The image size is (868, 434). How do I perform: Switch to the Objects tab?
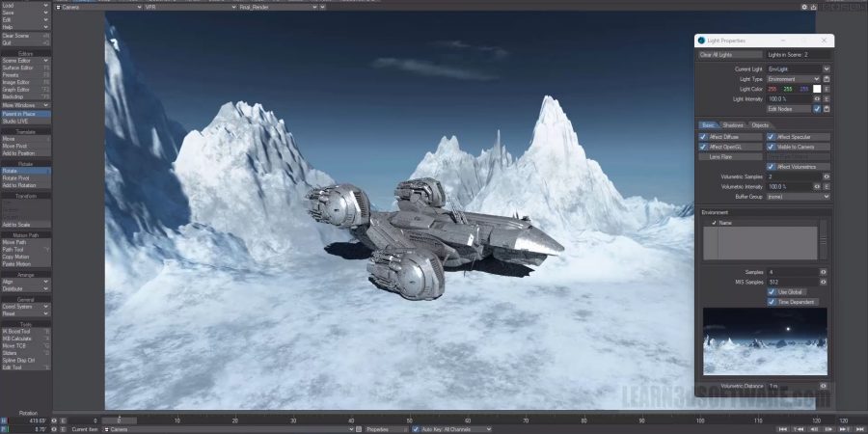pyautogui.click(x=760, y=125)
